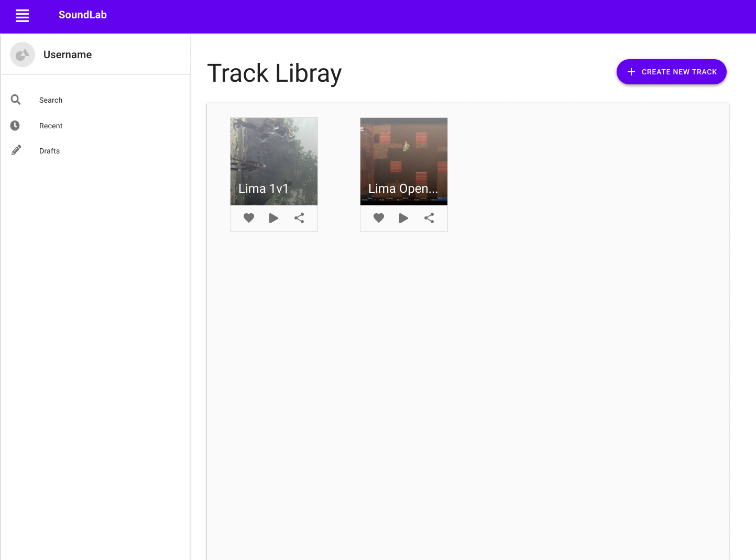
Task: Click the plus icon on Create button
Action: [x=631, y=72]
